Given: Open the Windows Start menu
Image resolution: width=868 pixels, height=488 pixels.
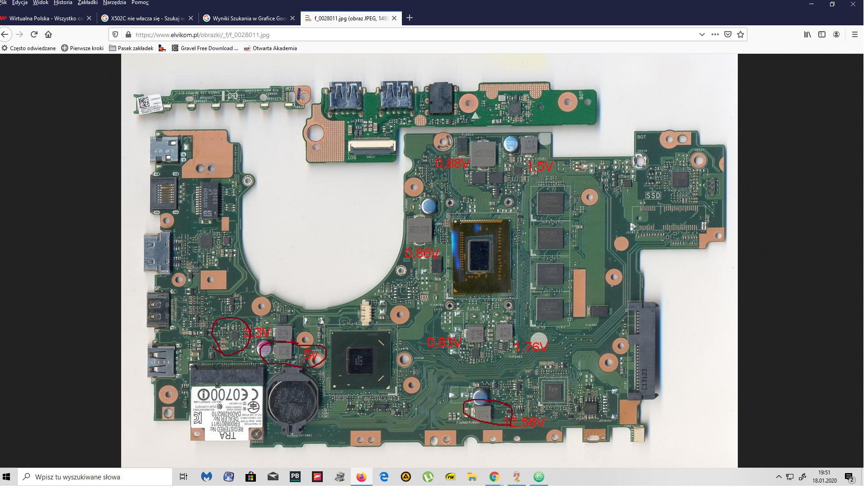Looking at the screenshot, I should (6, 477).
